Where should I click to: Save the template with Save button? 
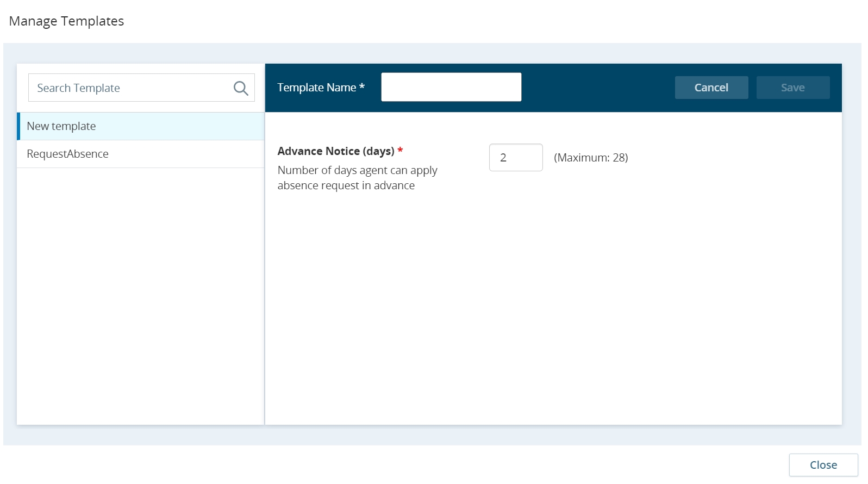pyautogui.click(x=792, y=88)
